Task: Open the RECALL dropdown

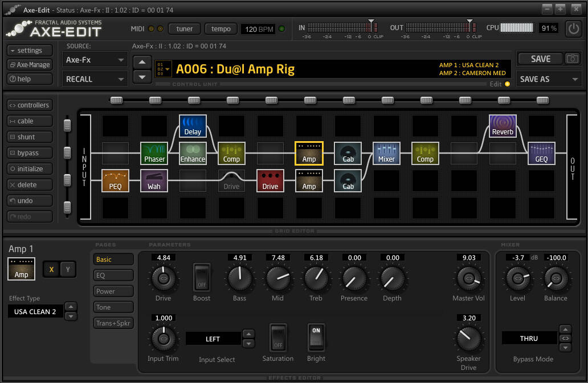Action: point(95,79)
